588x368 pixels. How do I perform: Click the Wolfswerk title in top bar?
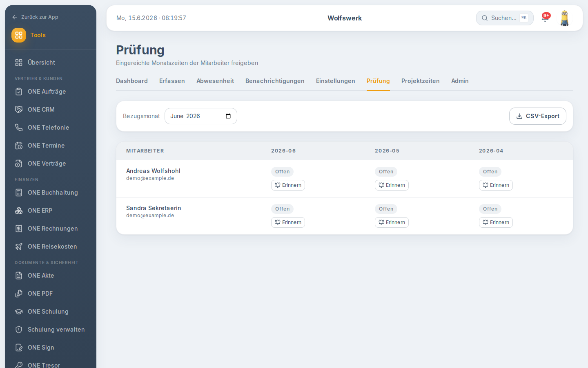[345, 18]
